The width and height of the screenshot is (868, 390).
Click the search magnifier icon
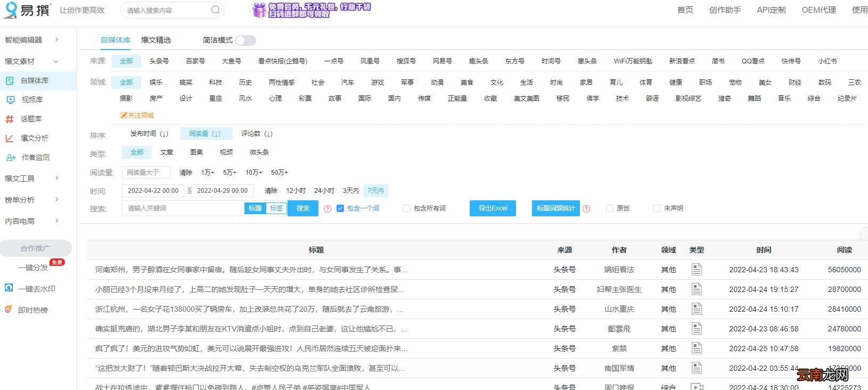point(215,10)
